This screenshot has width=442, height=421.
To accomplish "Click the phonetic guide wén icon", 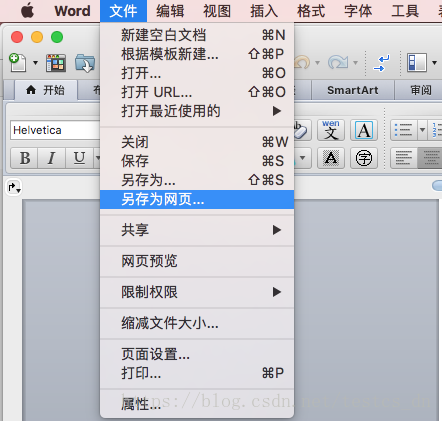I will (331, 130).
